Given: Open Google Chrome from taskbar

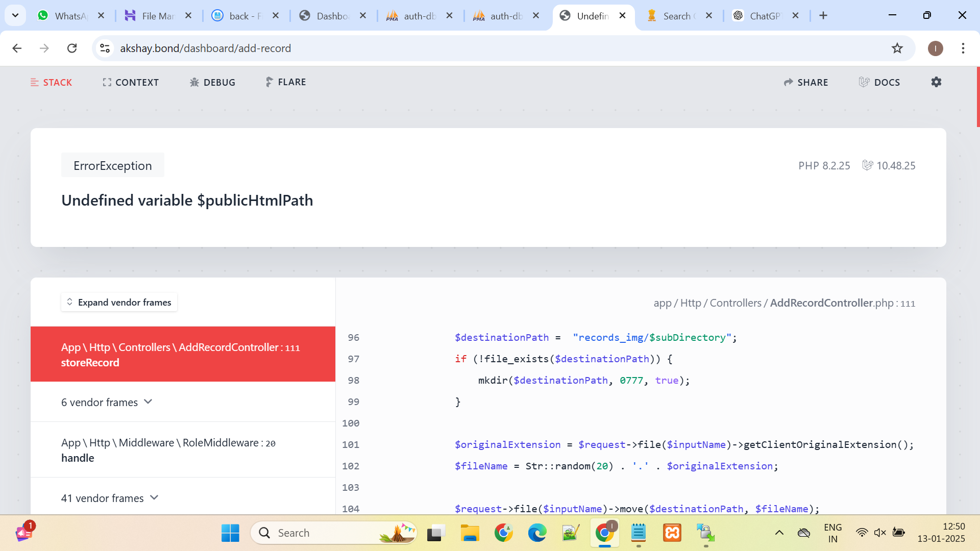Looking at the screenshot, I should pyautogui.click(x=504, y=533).
